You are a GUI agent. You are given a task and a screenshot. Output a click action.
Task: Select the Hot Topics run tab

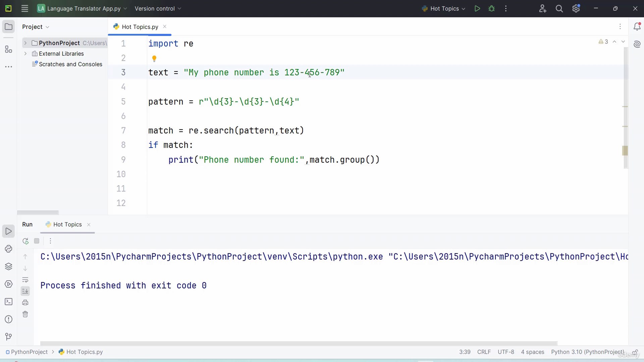(x=67, y=225)
